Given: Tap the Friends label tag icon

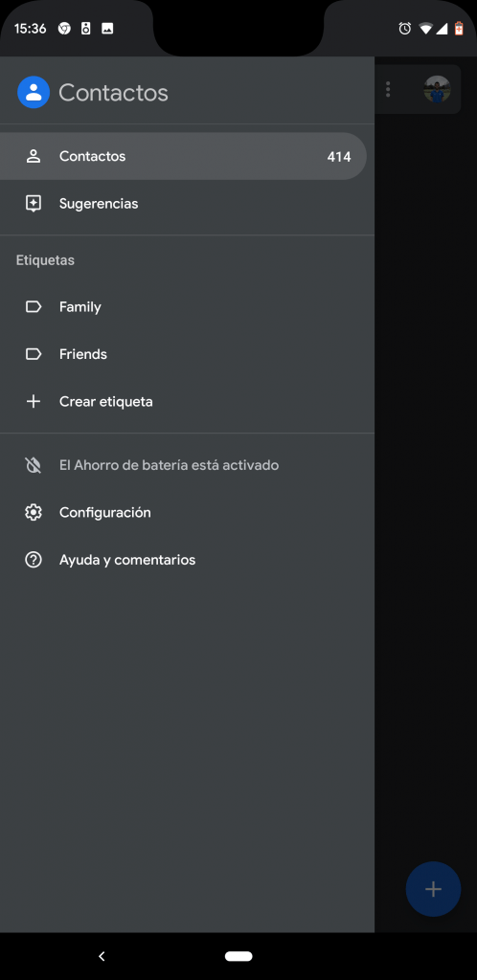Looking at the screenshot, I should pyautogui.click(x=34, y=354).
